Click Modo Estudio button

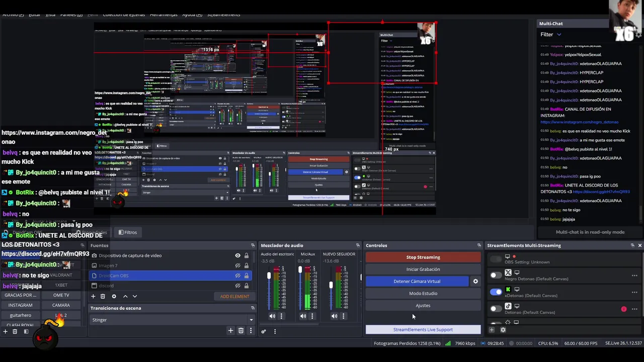423,293
